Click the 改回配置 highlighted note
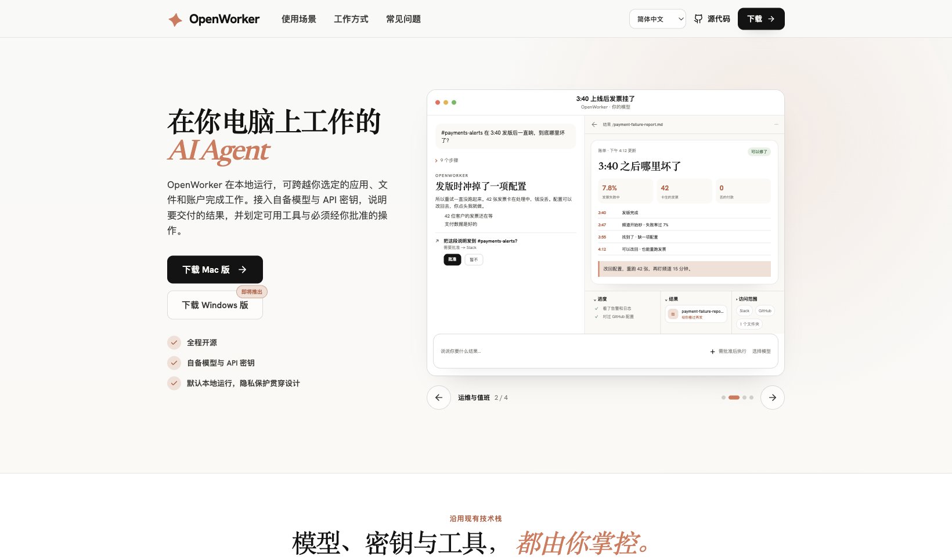This screenshot has height=560, width=952. click(684, 269)
